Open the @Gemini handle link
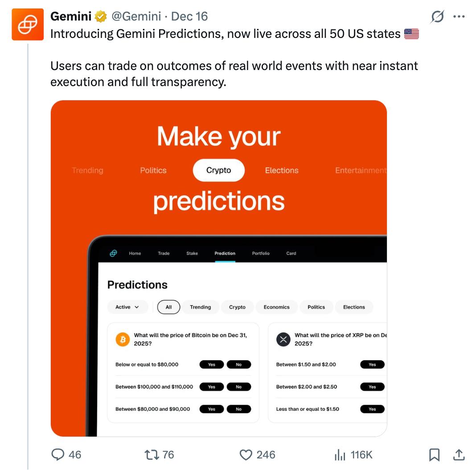Screen dimensions: 476x470 click(136, 16)
